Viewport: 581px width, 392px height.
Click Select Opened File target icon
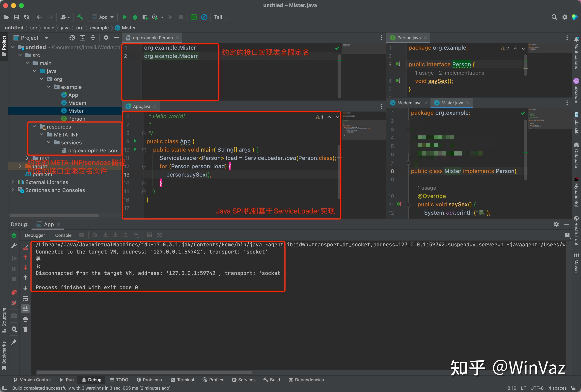coord(72,38)
